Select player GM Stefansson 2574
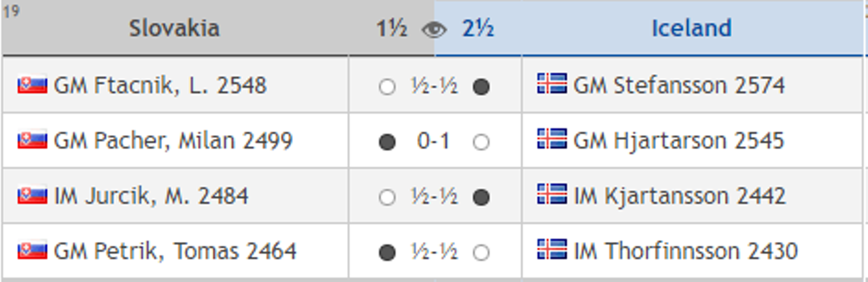The height and width of the screenshot is (282, 868). 679,85
